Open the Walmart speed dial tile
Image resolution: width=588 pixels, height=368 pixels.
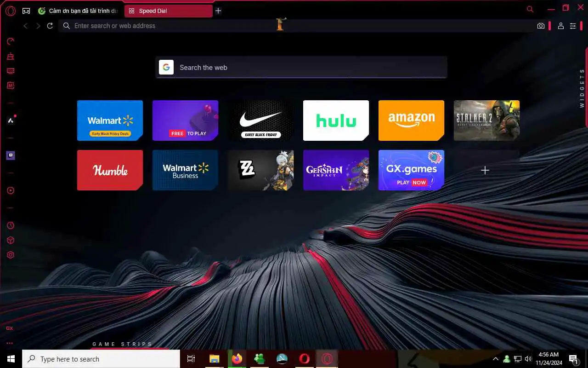coord(110,121)
